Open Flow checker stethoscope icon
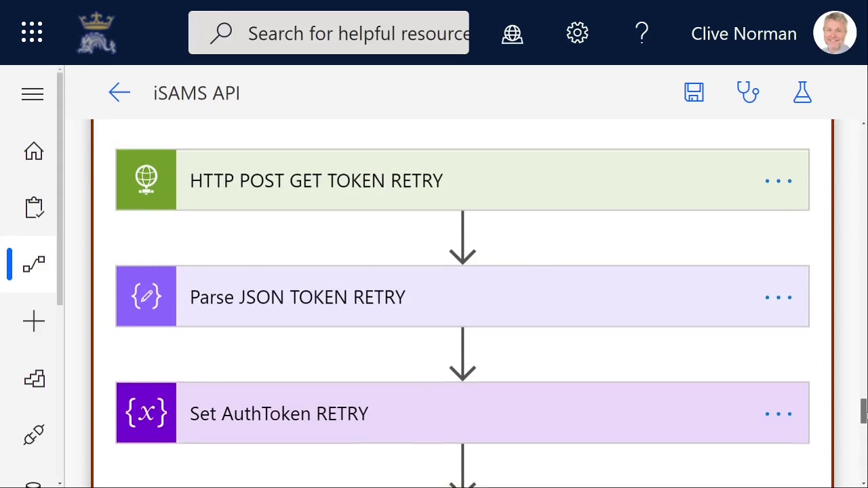This screenshot has height=488, width=868. coord(748,93)
